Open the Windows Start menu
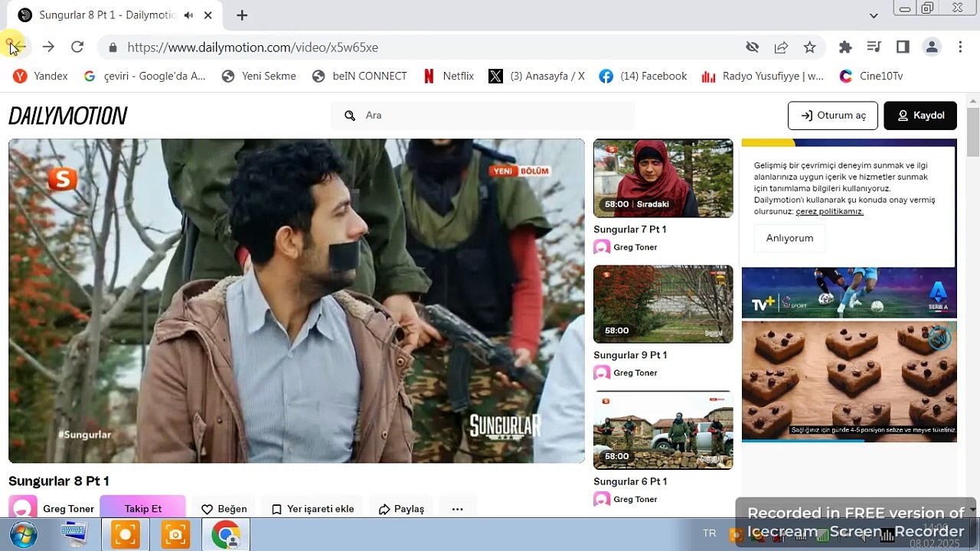Image resolution: width=980 pixels, height=551 pixels. [x=23, y=534]
